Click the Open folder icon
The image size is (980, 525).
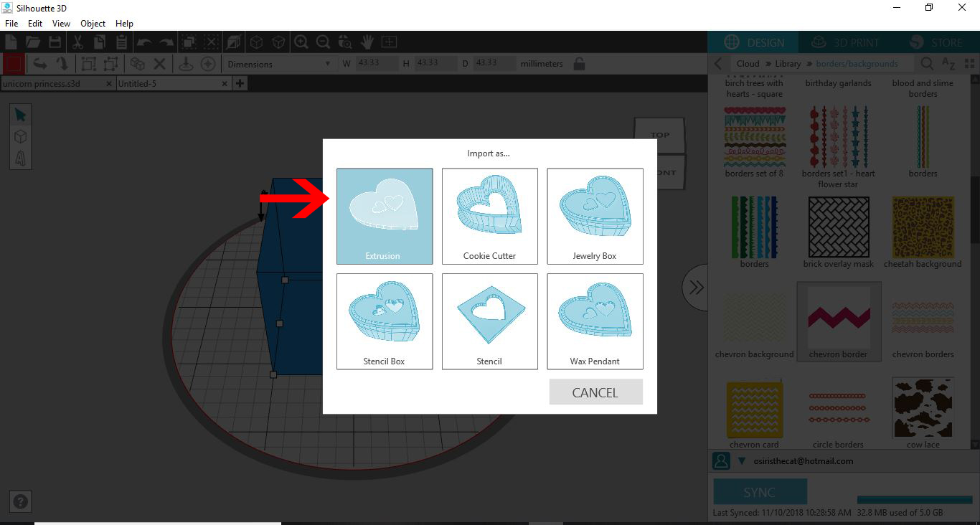pos(33,42)
